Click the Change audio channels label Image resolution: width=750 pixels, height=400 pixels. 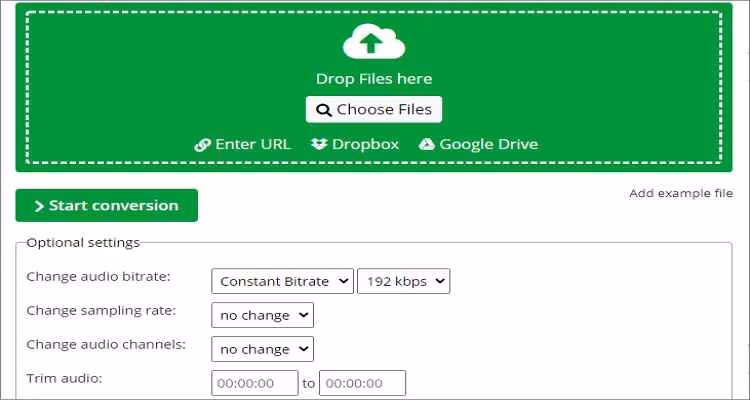point(106,344)
